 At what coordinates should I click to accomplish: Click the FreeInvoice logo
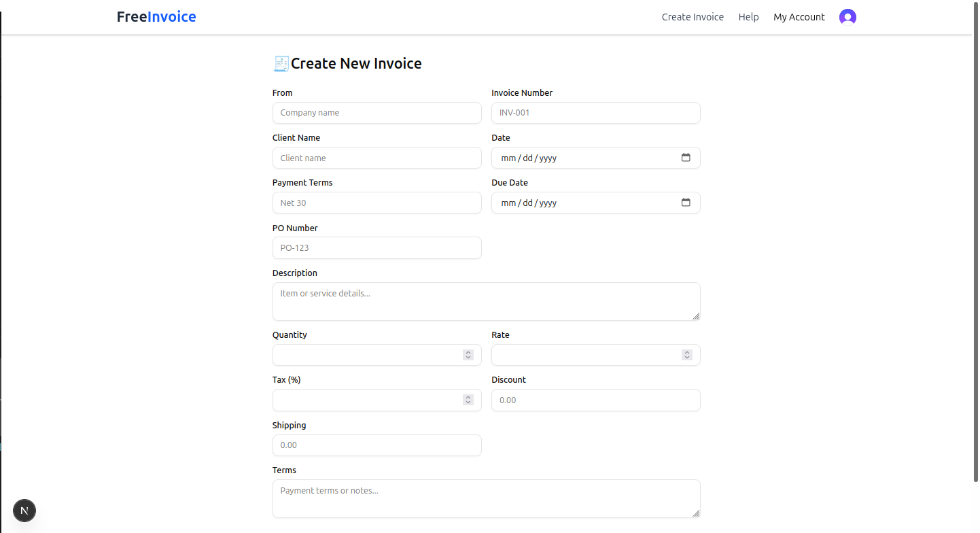[x=156, y=16]
